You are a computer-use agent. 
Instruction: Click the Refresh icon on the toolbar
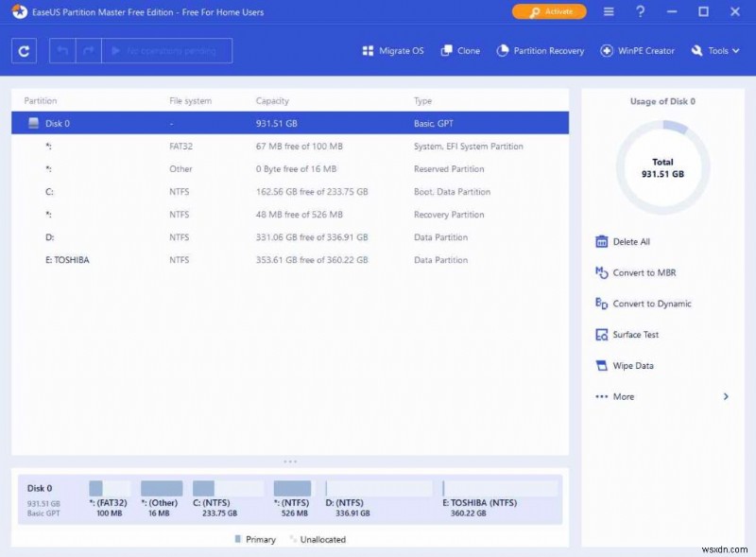click(23, 51)
